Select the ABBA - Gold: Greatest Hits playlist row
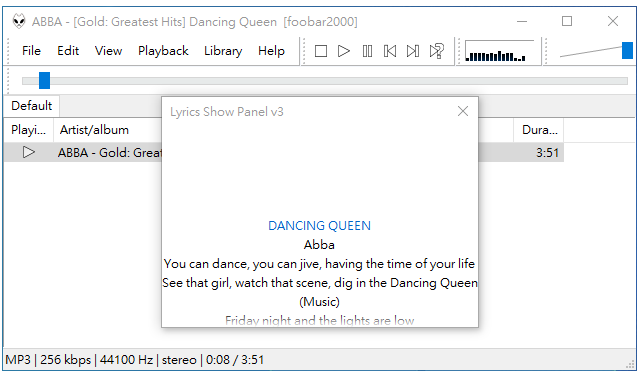 tap(284, 152)
